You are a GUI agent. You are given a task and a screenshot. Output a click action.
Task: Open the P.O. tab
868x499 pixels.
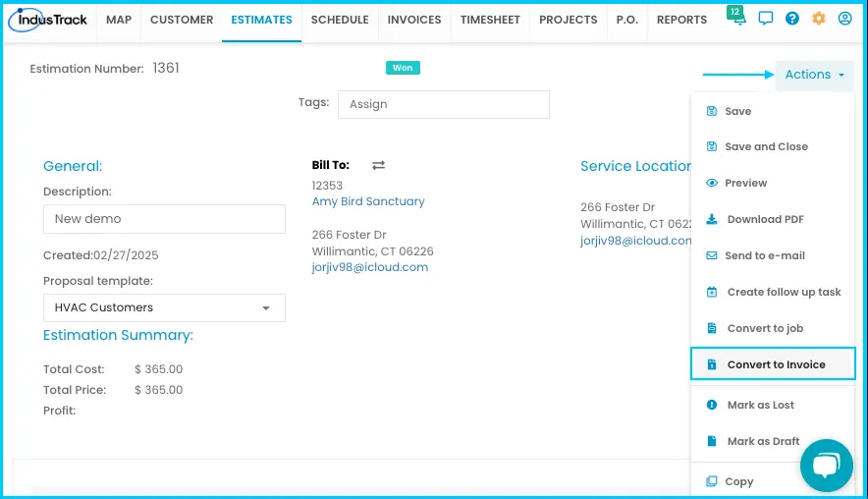[627, 20]
